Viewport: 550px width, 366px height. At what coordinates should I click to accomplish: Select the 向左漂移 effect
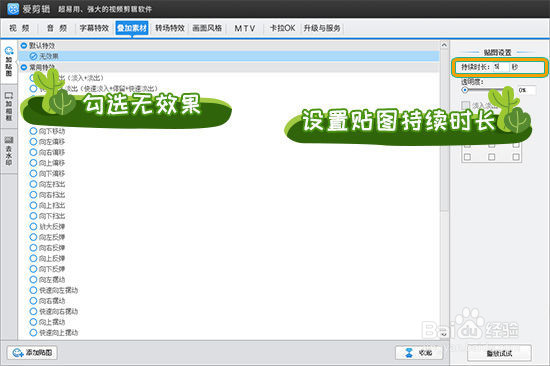coord(47,142)
